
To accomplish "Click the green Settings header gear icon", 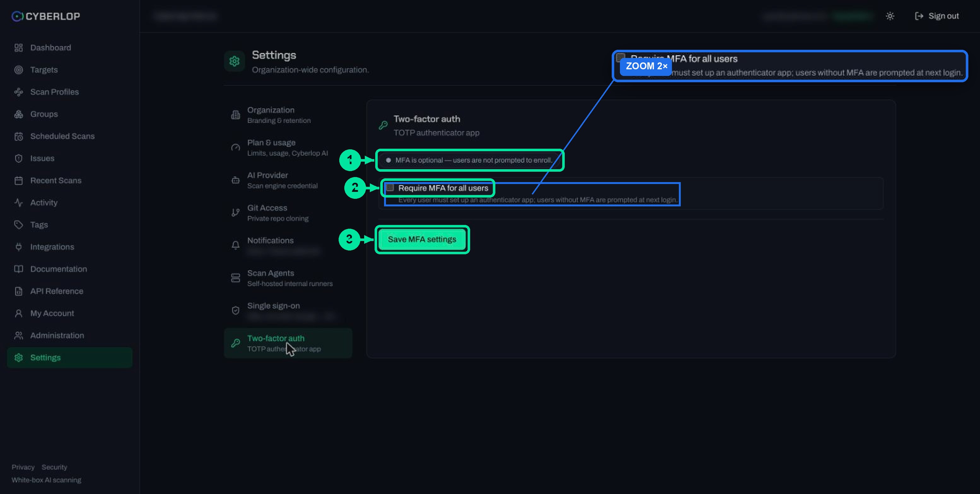I will pos(234,61).
